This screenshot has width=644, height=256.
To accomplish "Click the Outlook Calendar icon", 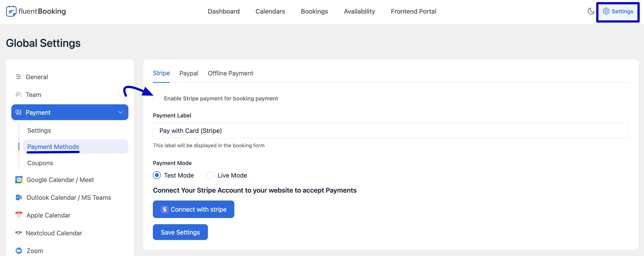I will pyautogui.click(x=19, y=198).
